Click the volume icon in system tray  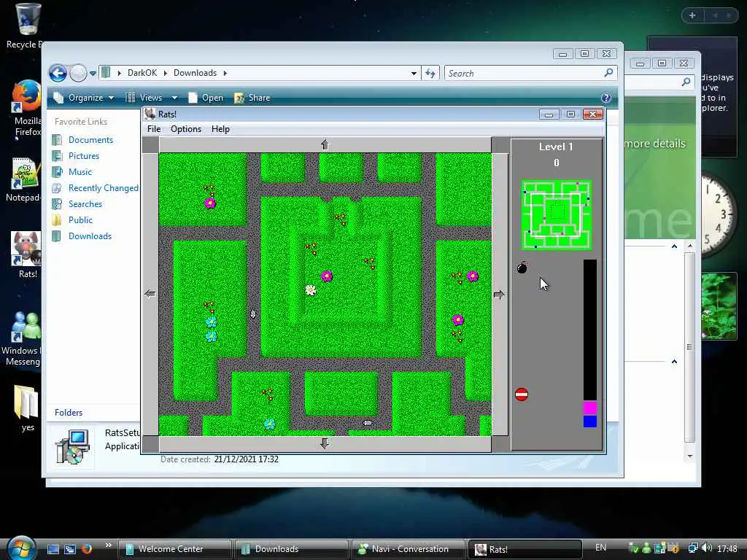pos(706,548)
